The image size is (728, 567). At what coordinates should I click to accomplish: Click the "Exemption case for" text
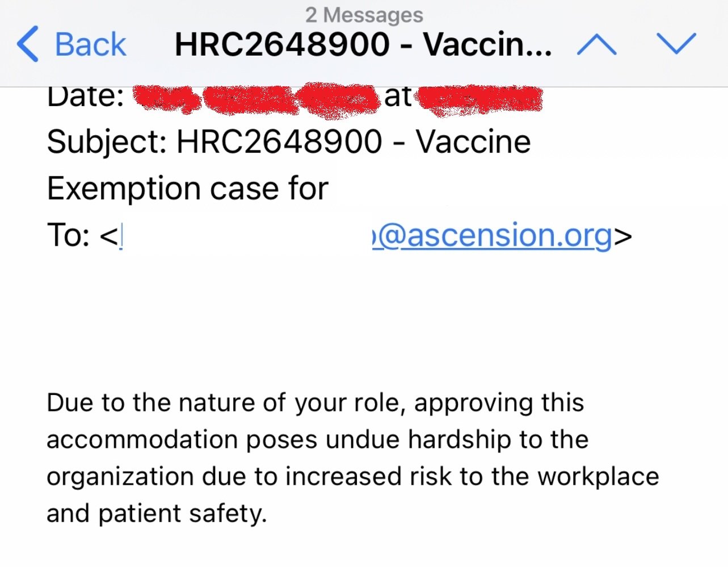pos(187,188)
